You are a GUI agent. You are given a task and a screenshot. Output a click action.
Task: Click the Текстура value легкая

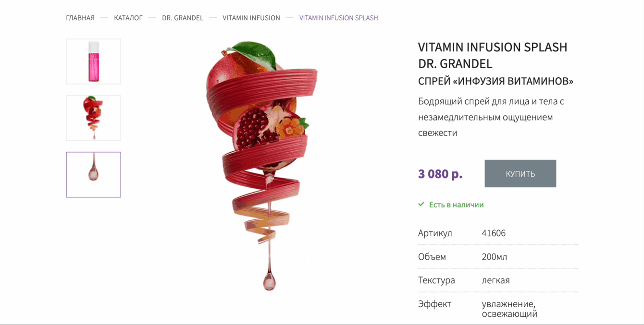tap(495, 280)
